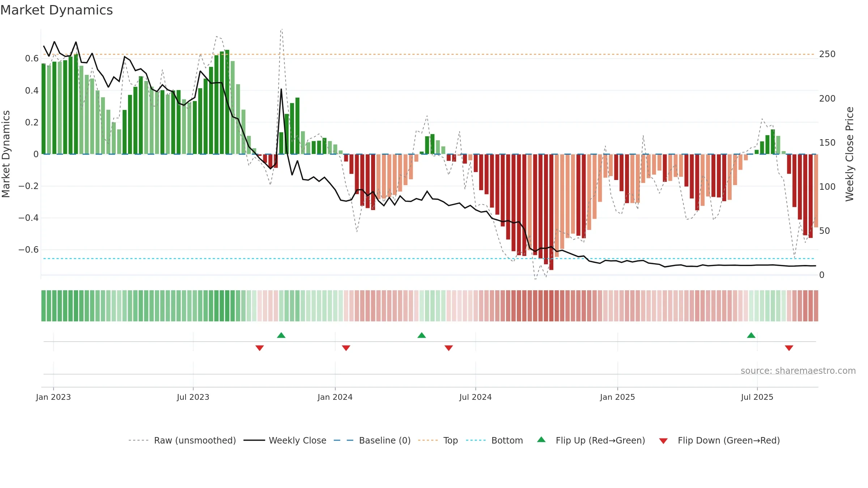868x488 pixels.
Task: Click the −0.2 tick on the left axis
Action: [x=29, y=186]
